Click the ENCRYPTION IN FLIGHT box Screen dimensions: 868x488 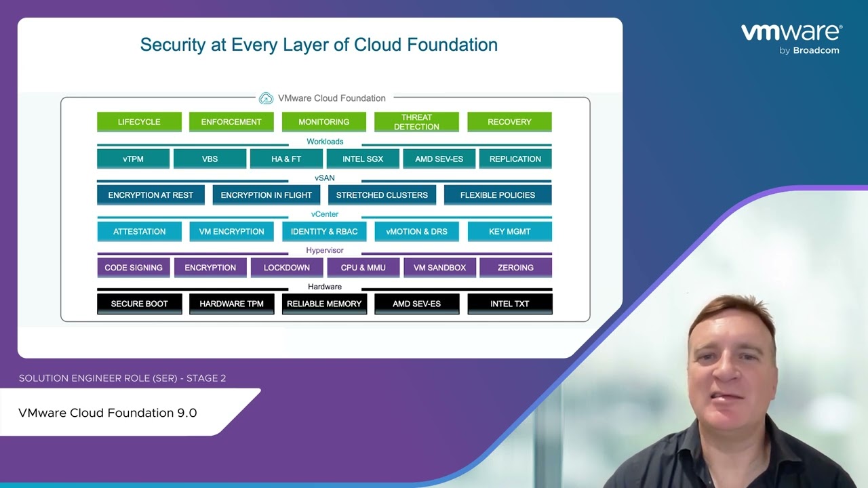[267, 195]
